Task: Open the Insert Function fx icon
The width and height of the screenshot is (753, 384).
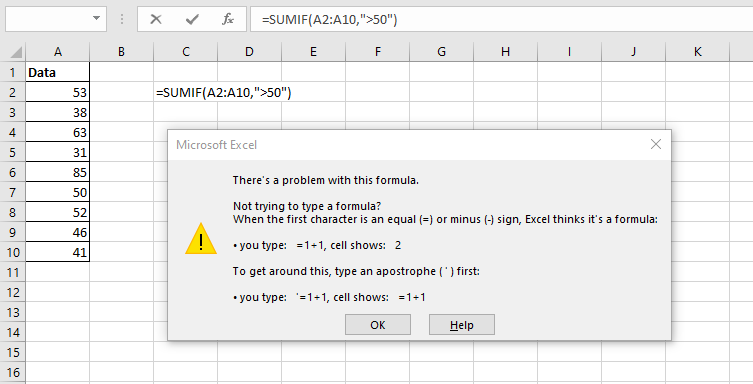Action: point(228,19)
